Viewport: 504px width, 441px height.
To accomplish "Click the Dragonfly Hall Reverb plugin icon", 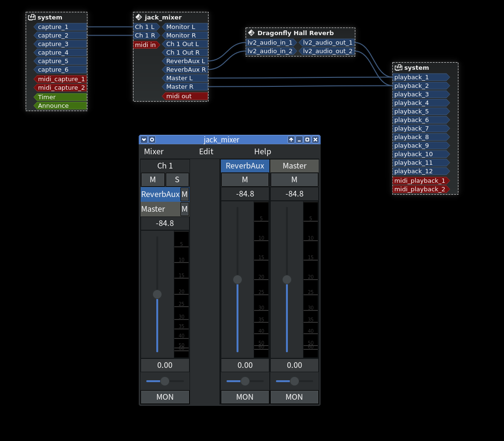I will pos(250,33).
